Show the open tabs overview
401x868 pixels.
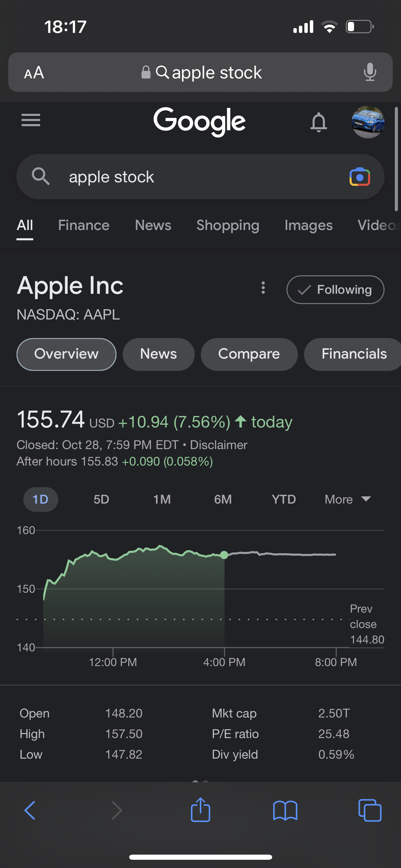369,810
